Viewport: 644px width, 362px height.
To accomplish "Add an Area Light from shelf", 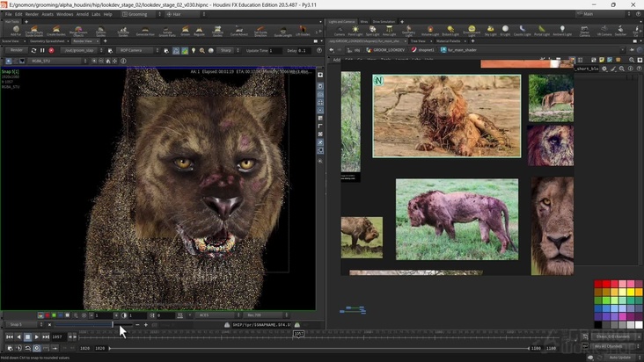I will (x=390, y=31).
